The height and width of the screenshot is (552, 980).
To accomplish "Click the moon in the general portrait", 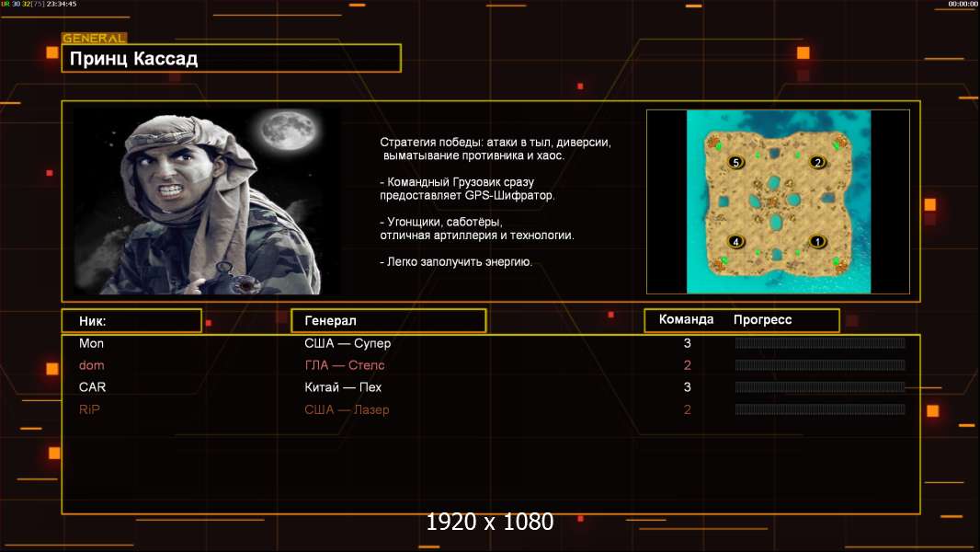I will tap(288, 130).
